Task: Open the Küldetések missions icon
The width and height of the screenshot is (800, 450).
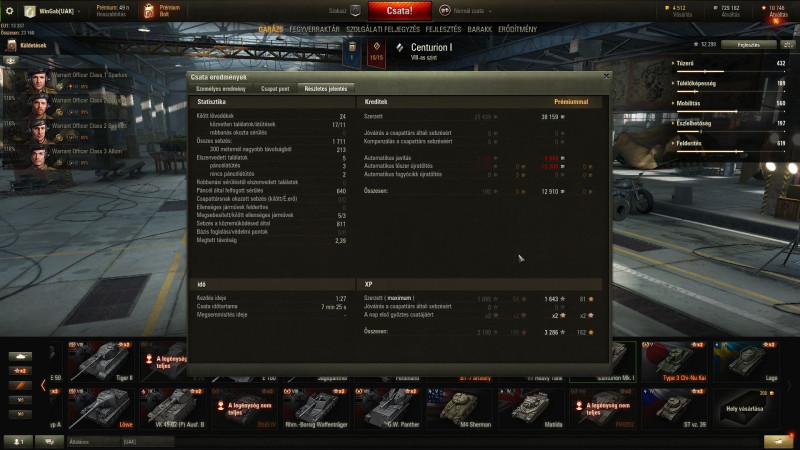Action: [x=11, y=46]
